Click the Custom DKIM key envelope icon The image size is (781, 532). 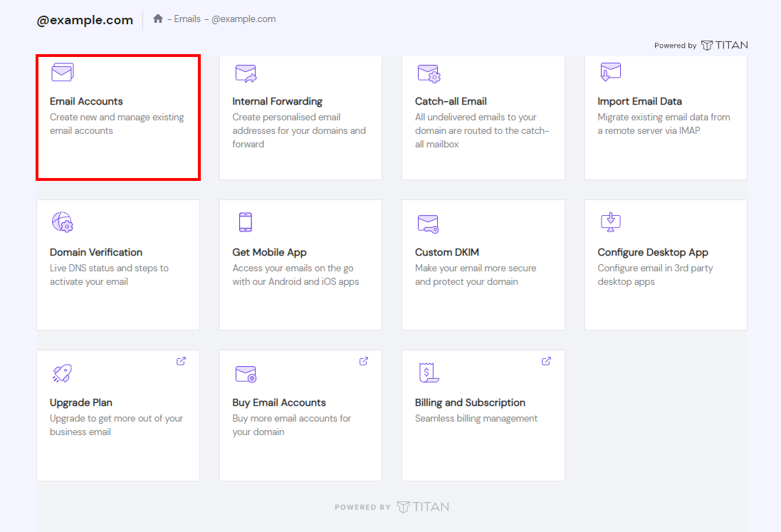(428, 224)
